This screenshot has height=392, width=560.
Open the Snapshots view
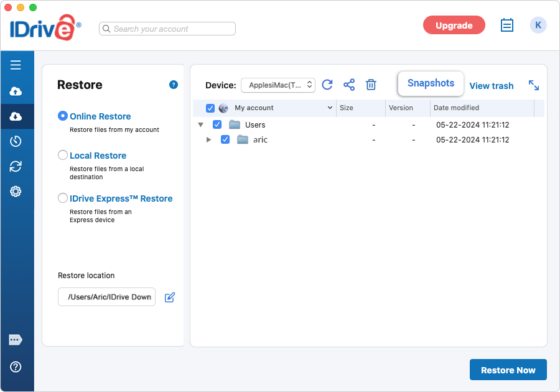tap(431, 83)
